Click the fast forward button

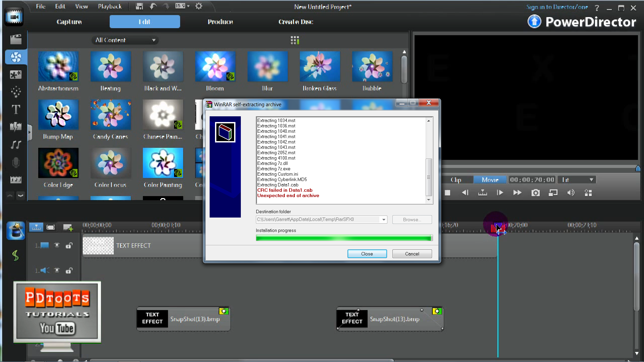pyautogui.click(x=517, y=193)
